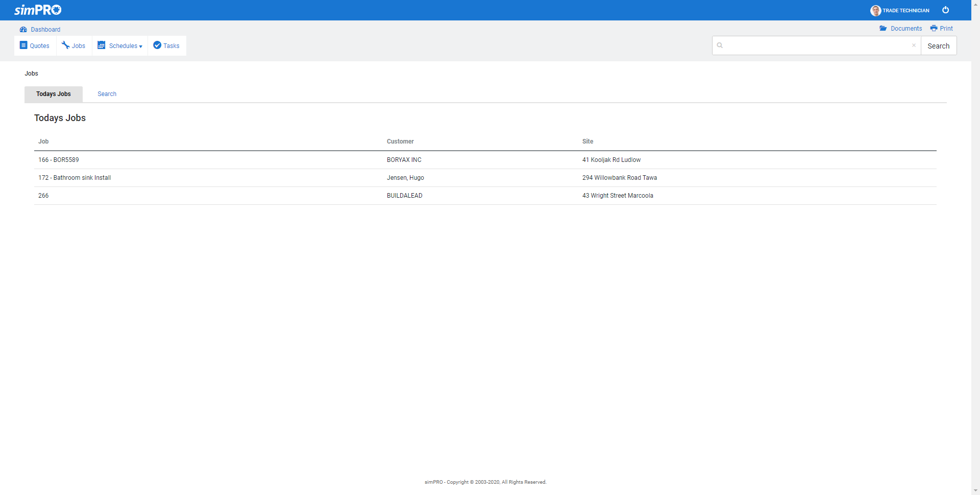This screenshot has height=495, width=980.
Task: Click inside the top search input
Action: pos(817,45)
